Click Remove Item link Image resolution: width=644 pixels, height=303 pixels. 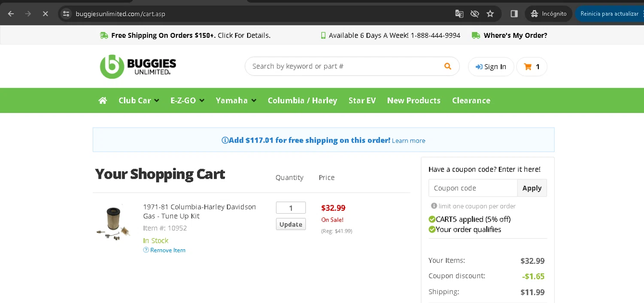click(167, 250)
